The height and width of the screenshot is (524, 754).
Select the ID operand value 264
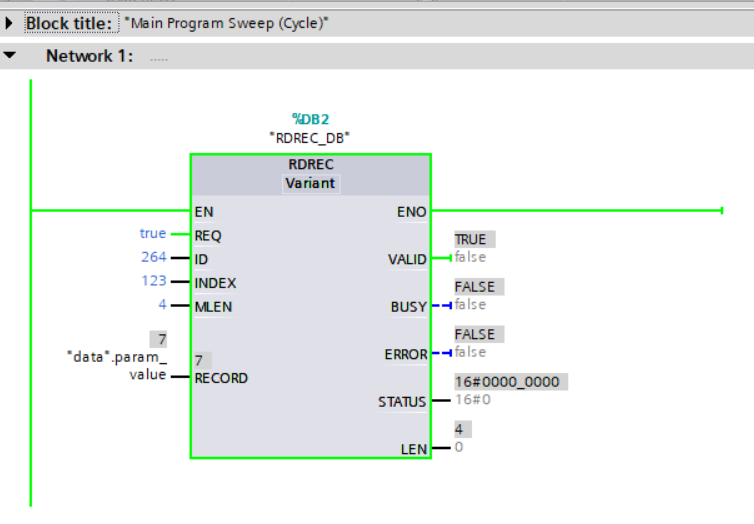pos(153,257)
